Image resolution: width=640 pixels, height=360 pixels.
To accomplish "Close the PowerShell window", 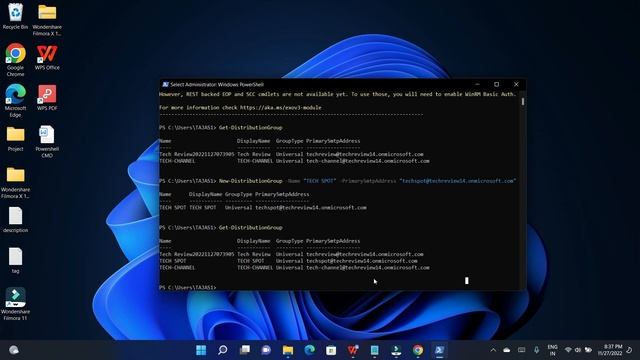I will (x=516, y=84).
